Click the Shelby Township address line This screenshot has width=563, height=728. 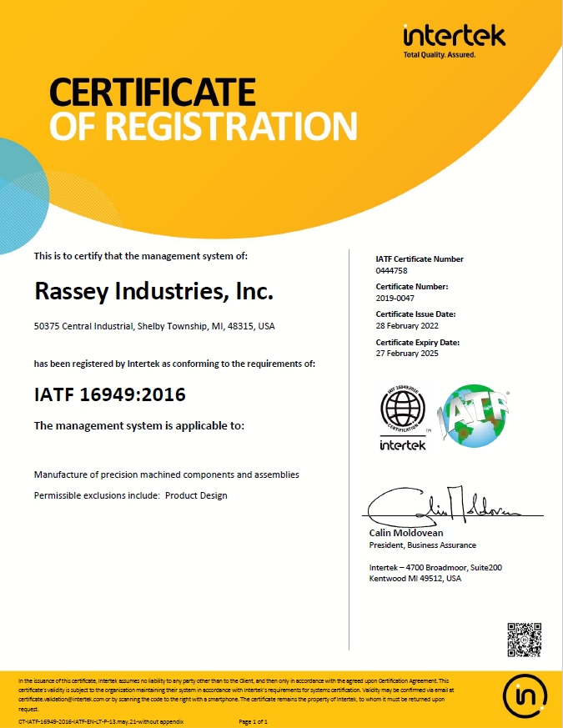click(153, 326)
